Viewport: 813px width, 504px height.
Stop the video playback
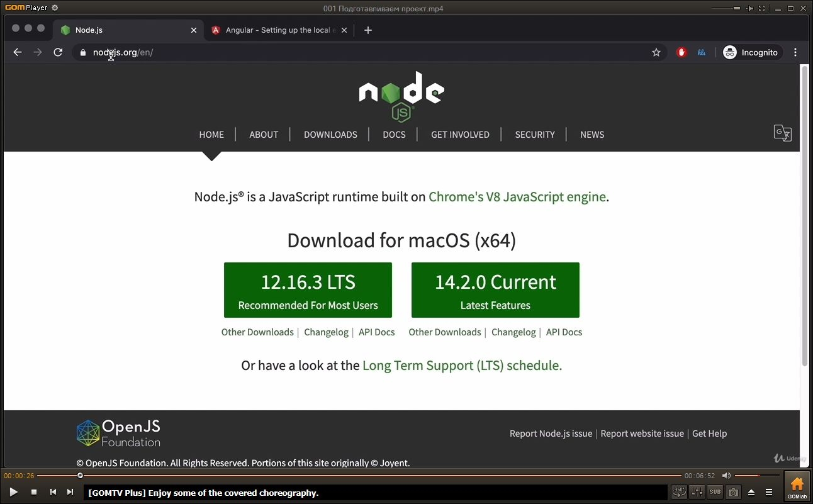point(34,492)
